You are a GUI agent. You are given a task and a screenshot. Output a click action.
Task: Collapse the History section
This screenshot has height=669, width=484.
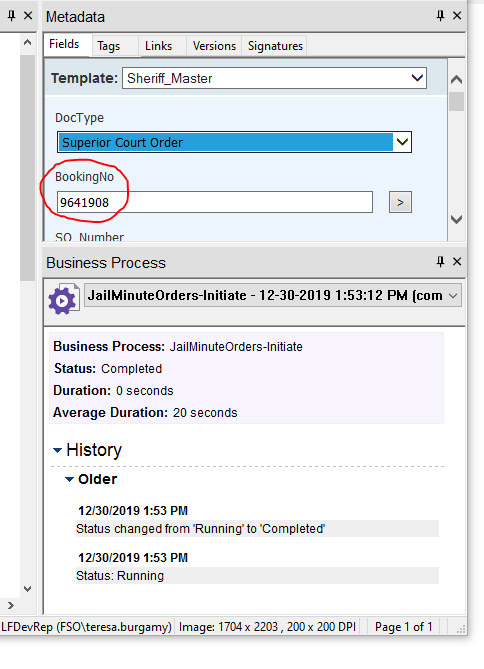pyautogui.click(x=57, y=450)
